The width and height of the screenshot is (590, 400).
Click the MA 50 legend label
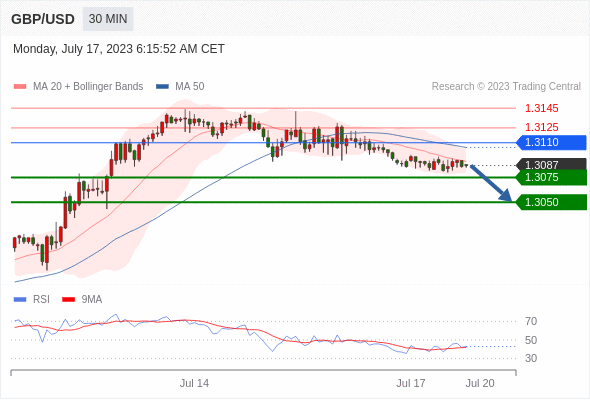coord(190,87)
